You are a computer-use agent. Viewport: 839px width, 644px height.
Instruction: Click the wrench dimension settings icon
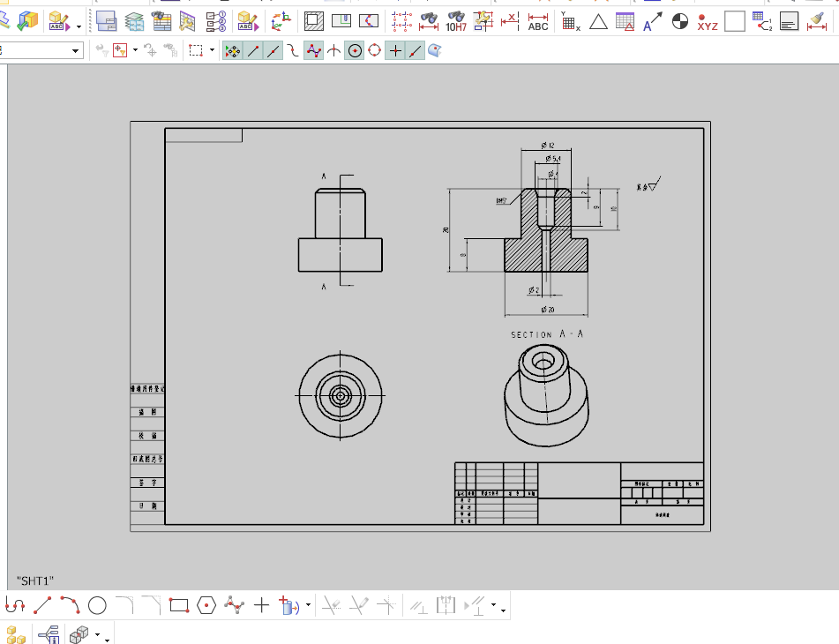click(x=483, y=21)
